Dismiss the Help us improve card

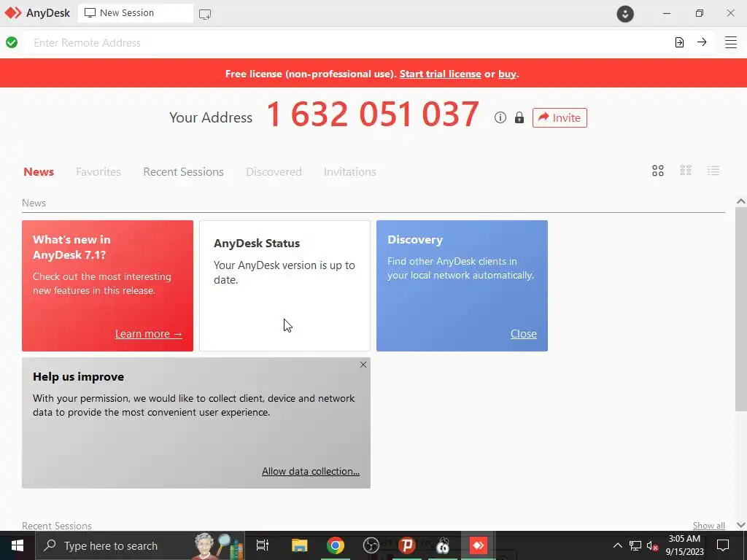coord(363,365)
